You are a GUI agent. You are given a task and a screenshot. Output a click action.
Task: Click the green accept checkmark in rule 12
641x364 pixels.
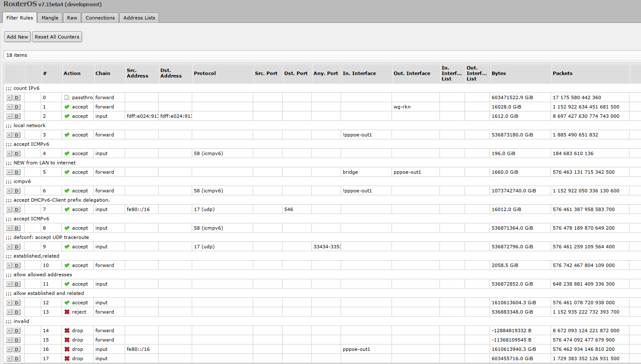coord(67,303)
